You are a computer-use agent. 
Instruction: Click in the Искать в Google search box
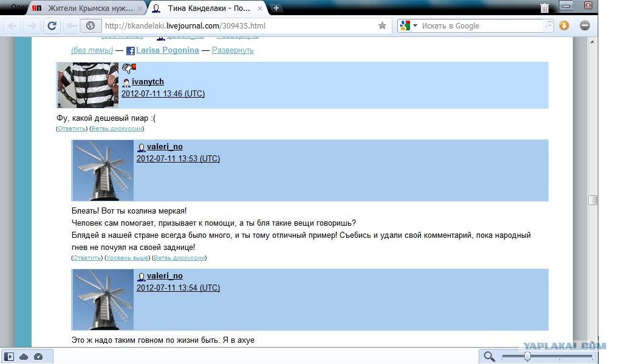481,25
